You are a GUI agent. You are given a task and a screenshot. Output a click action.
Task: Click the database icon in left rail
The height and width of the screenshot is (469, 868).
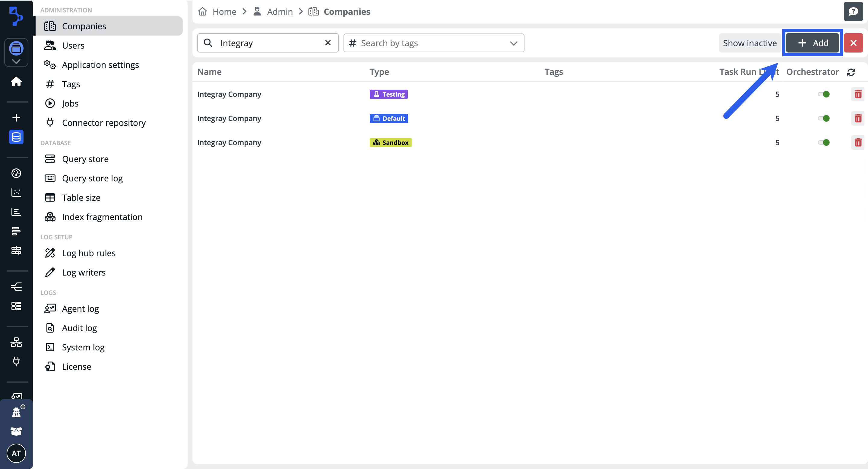(16, 137)
